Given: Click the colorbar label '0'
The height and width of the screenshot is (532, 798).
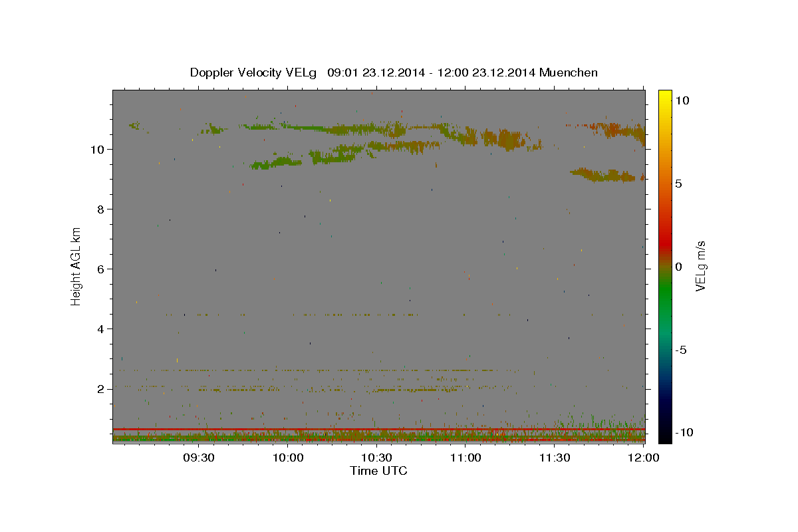Looking at the screenshot, I should pyautogui.click(x=678, y=267).
